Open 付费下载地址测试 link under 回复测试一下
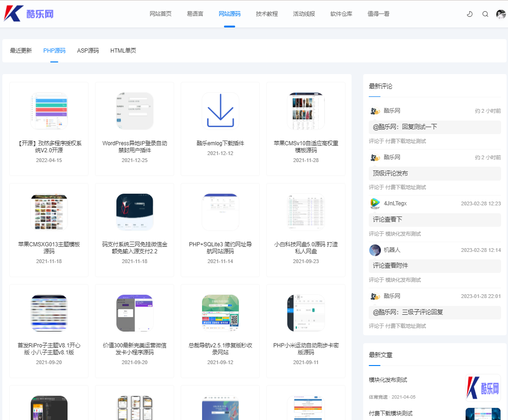 (406, 141)
